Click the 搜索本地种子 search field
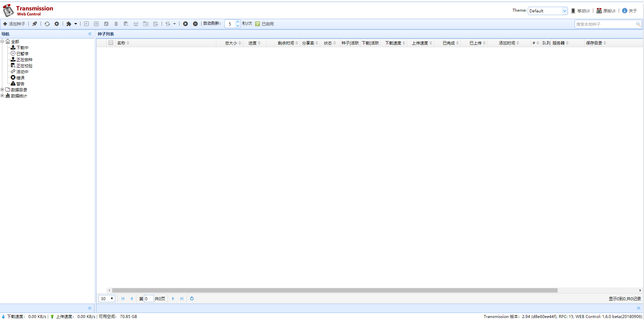The width and height of the screenshot is (644, 320). pyautogui.click(x=605, y=24)
